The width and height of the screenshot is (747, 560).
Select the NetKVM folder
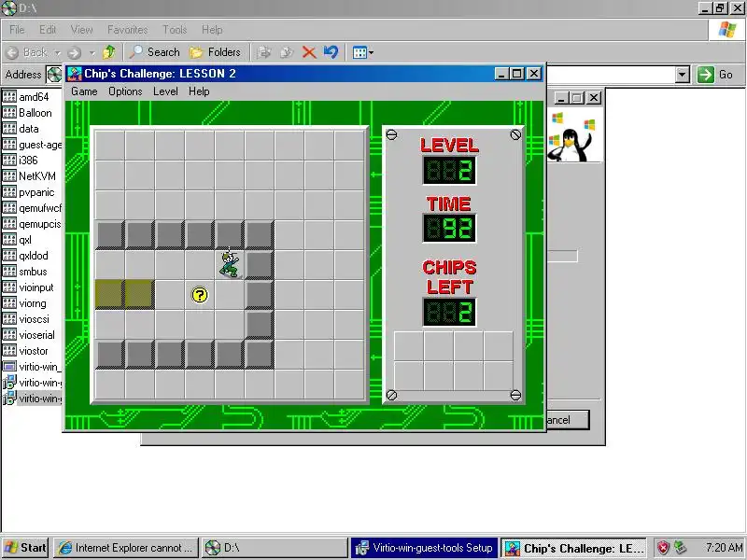coord(30,176)
